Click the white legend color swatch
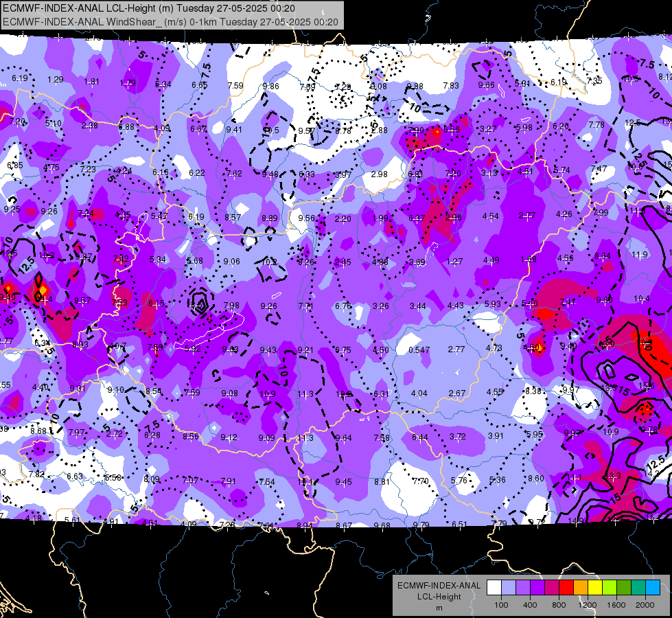The height and width of the screenshot is (618, 672). pos(494,587)
